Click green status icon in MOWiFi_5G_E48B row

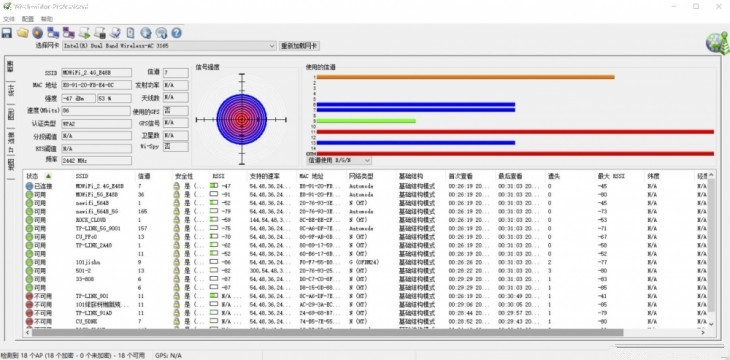(x=29, y=194)
